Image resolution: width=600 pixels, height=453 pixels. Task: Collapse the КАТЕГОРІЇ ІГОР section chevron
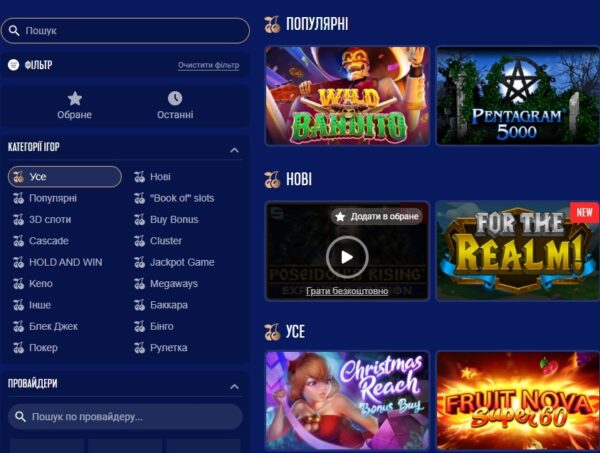pos(234,150)
